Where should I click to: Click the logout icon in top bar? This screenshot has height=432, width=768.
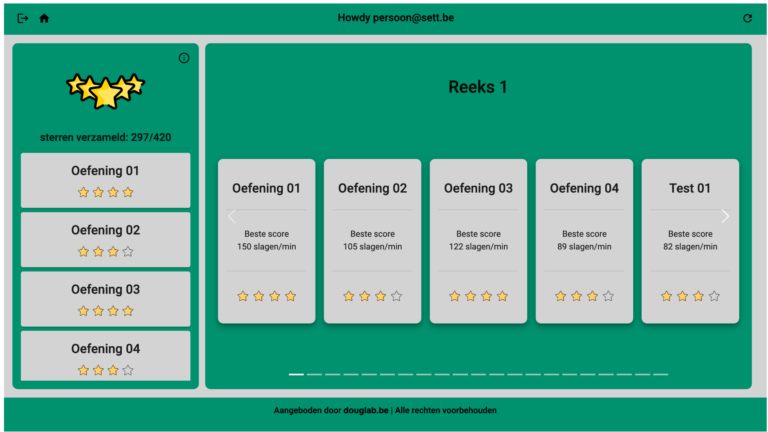[x=23, y=18]
